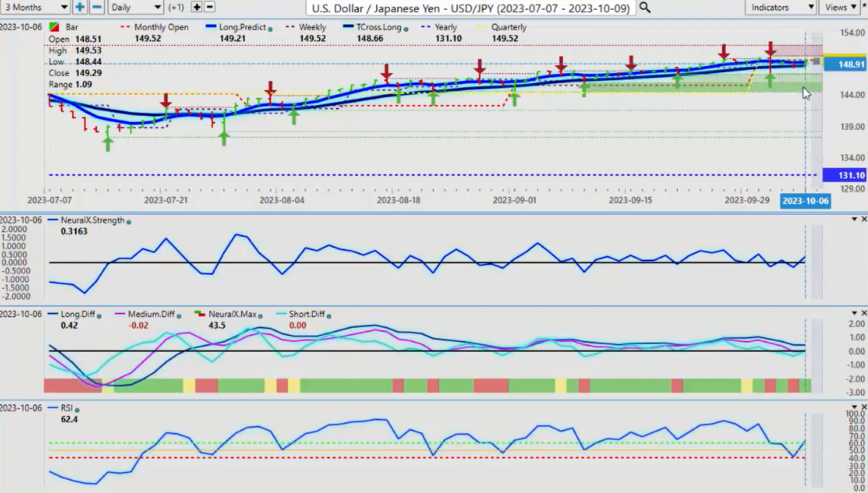Select the Long.Predict legend label
This screenshot has width=868, height=493.
[242, 28]
